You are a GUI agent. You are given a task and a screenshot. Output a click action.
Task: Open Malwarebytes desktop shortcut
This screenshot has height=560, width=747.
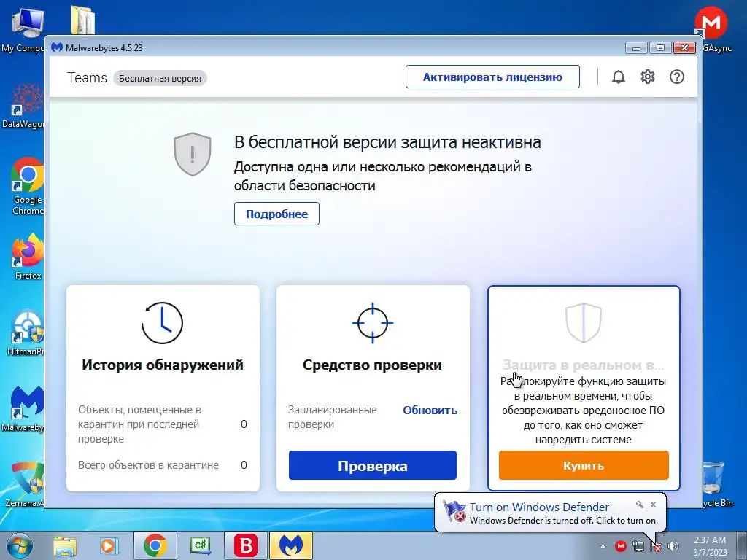[24, 408]
